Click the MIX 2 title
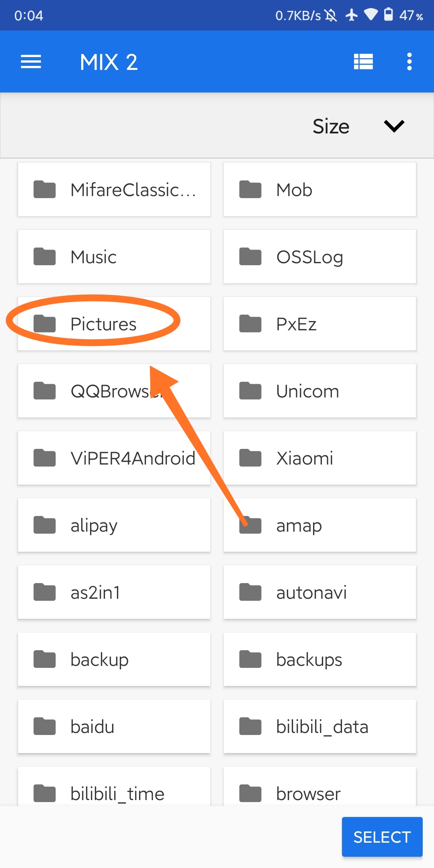This screenshot has height=868, width=434. tap(109, 62)
